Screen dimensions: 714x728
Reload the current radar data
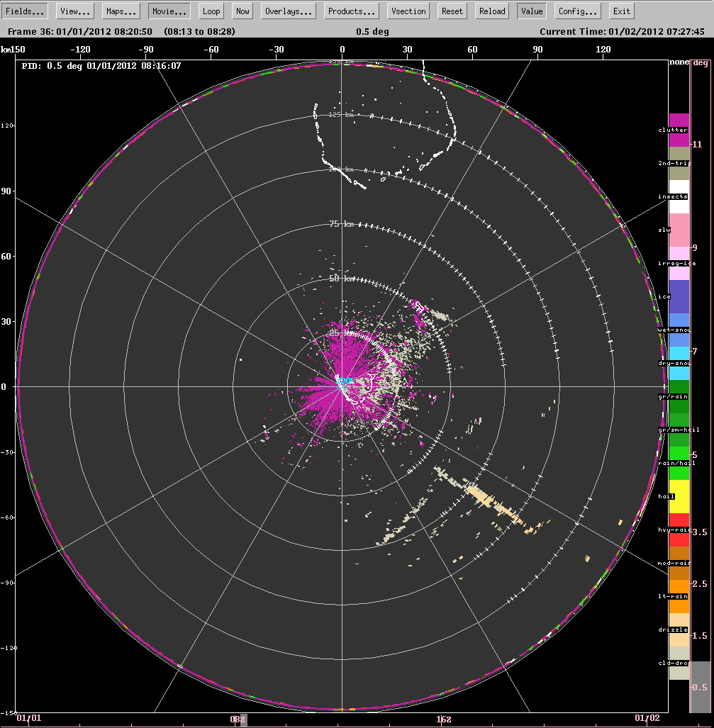[x=491, y=11]
